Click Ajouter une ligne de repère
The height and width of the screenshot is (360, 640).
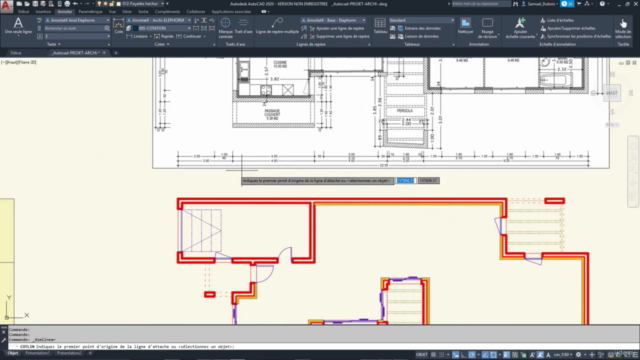(337, 28)
